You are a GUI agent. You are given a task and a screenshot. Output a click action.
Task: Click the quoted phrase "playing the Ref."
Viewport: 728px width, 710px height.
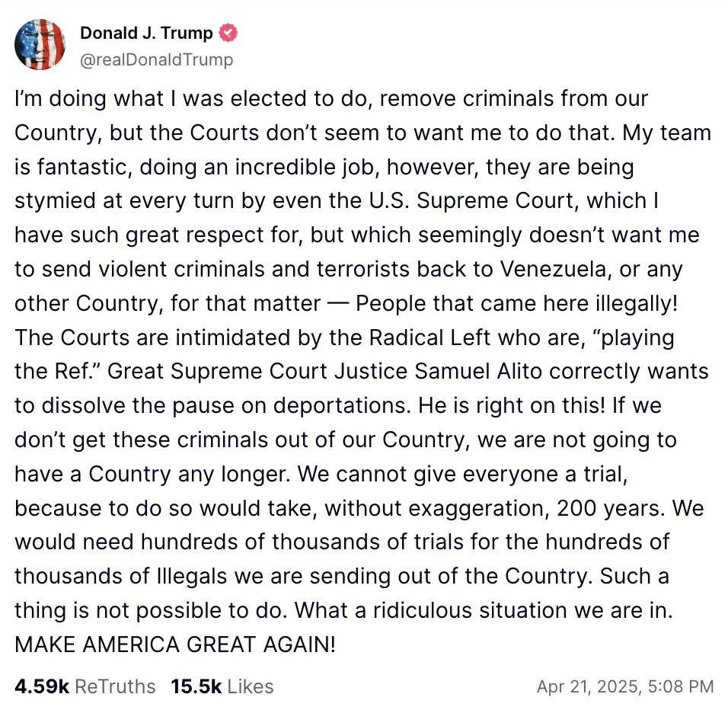(x=344, y=354)
